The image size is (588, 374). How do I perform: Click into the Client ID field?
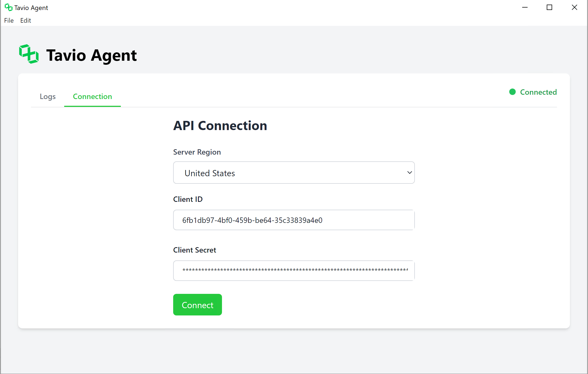293,220
